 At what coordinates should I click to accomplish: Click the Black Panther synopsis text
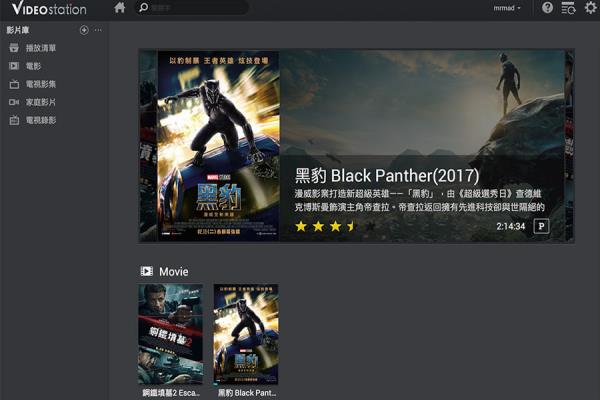click(x=419, y=200)
